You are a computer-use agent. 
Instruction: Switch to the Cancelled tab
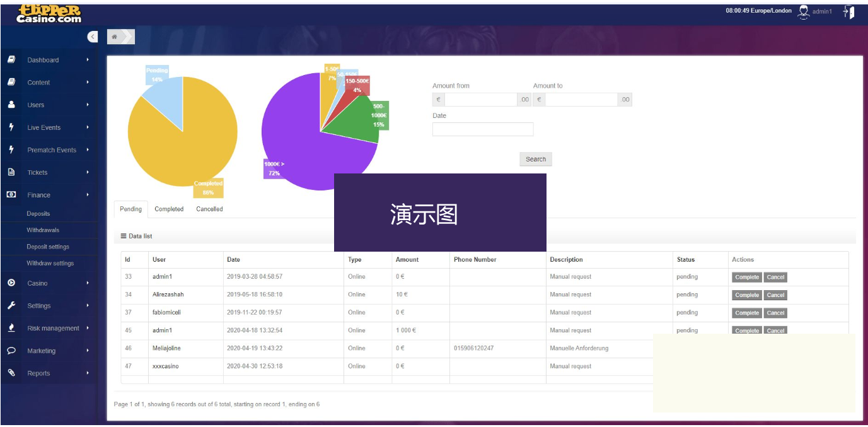click(209, 209)
